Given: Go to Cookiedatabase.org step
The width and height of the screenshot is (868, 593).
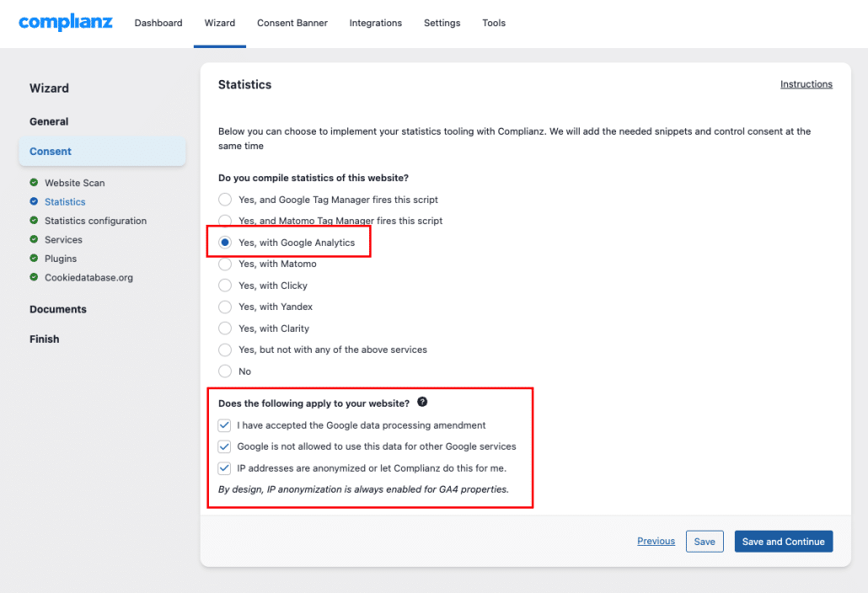Looking at the screenshot, I should click(88, 277).
